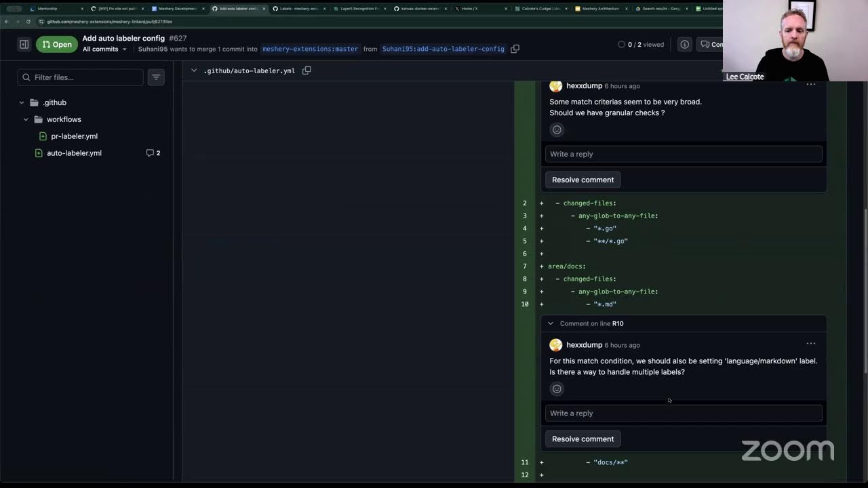Resolve the 'match criterias' comment thread
Screen dimensions: 868x488
(x=583, y=180)
